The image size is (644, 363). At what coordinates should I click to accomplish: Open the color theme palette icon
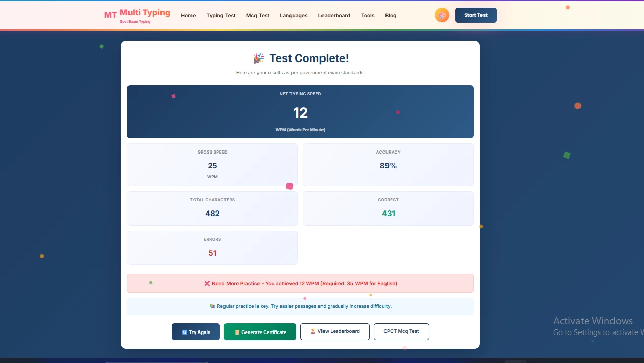click(x=441, y=15)
